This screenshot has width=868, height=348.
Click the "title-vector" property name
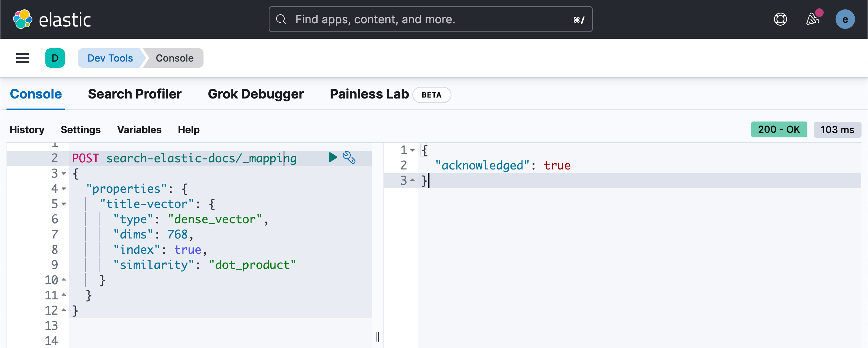click(147, 204)
